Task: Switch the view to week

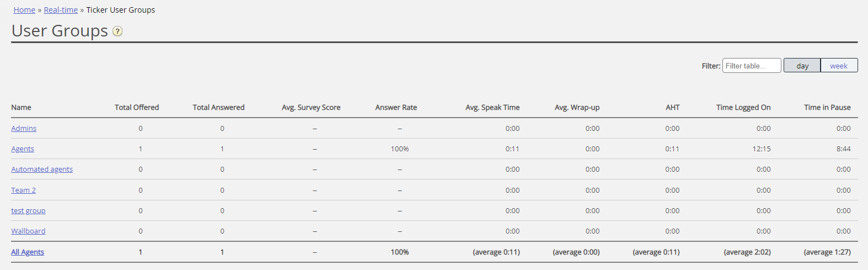Action: (x=838, y=66)
